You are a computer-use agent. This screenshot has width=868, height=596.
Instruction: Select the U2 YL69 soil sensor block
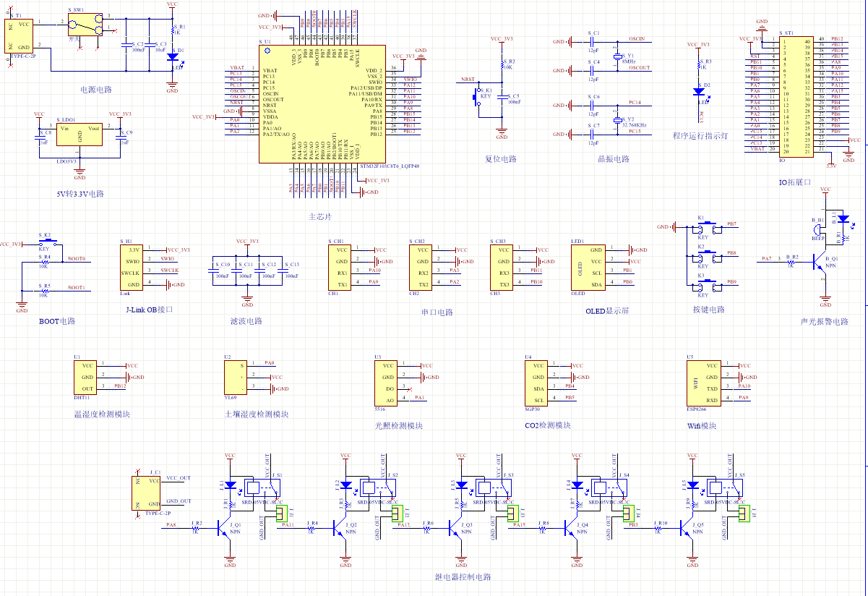point(236,377)
